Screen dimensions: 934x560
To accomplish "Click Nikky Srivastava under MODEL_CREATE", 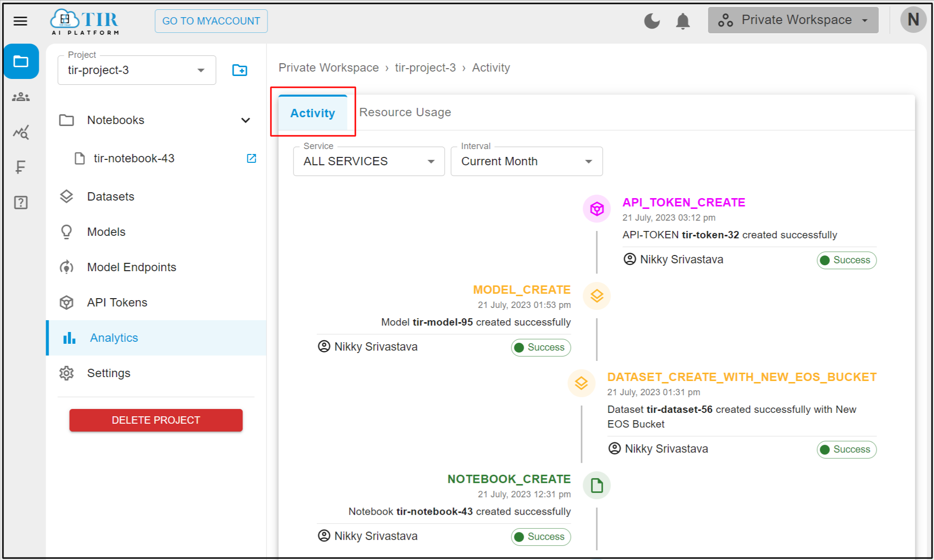I will tap(376, 347).
